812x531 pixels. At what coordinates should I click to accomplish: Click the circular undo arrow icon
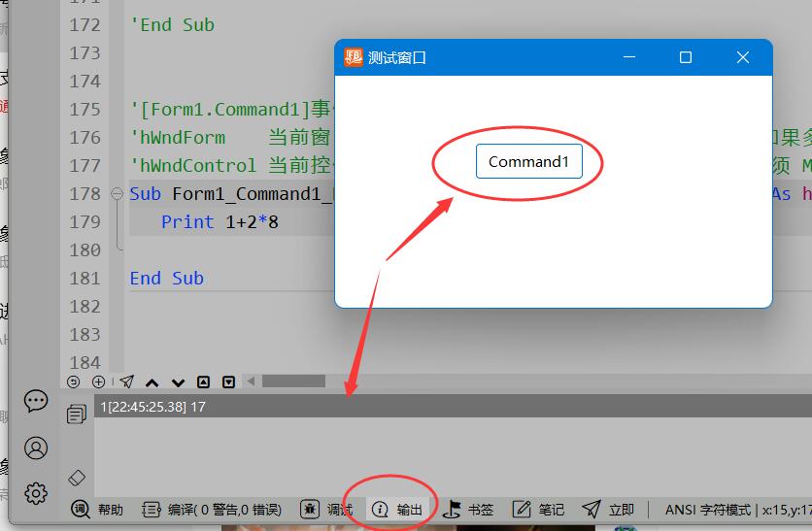(73, 382)
